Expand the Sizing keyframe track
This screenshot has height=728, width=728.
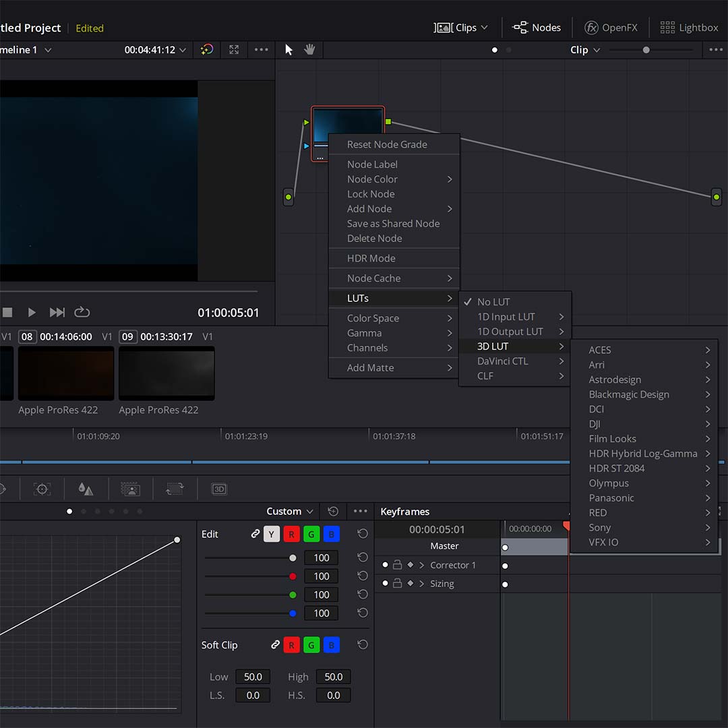click(421, 584)
